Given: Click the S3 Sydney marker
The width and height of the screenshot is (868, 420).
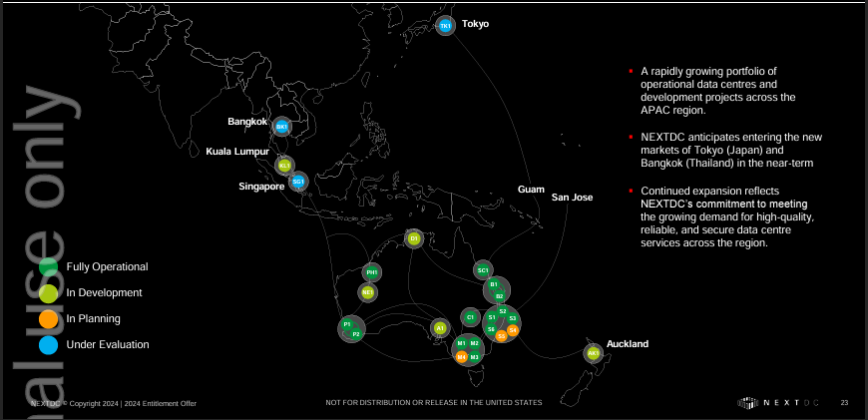Looking at the screenshot, I should click(512, 318).
